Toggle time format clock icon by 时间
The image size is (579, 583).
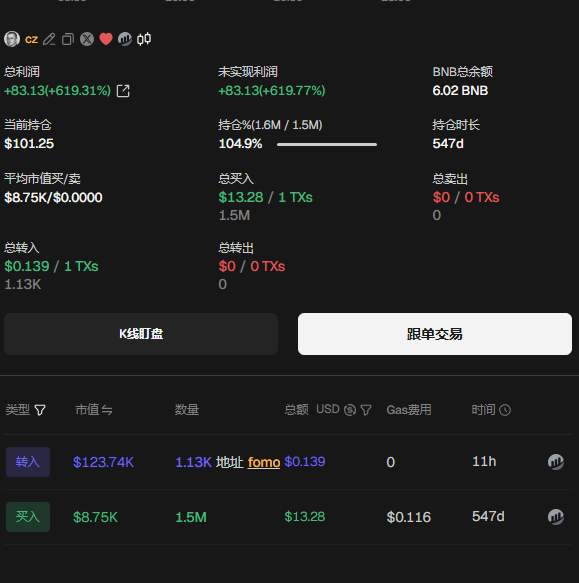(x=505, y=410)
